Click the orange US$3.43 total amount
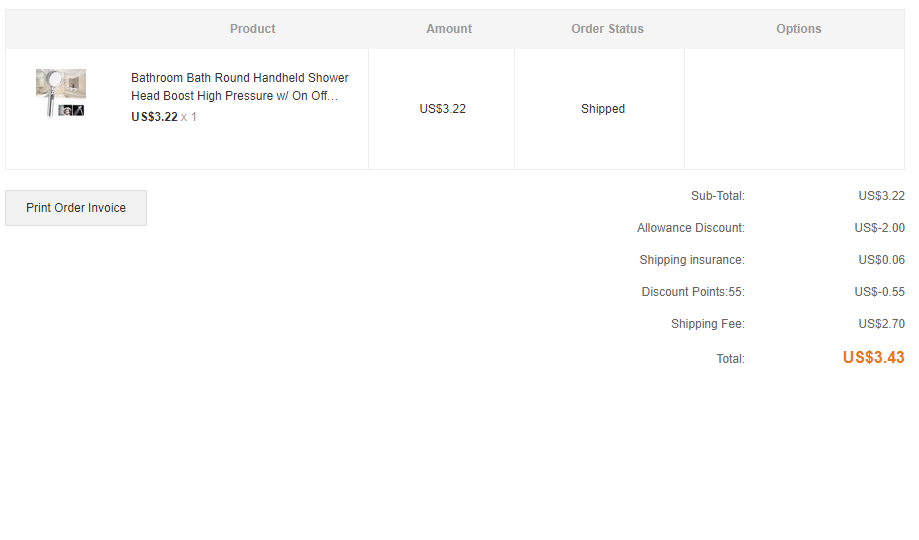919x540 pixels. click(873, 358)
